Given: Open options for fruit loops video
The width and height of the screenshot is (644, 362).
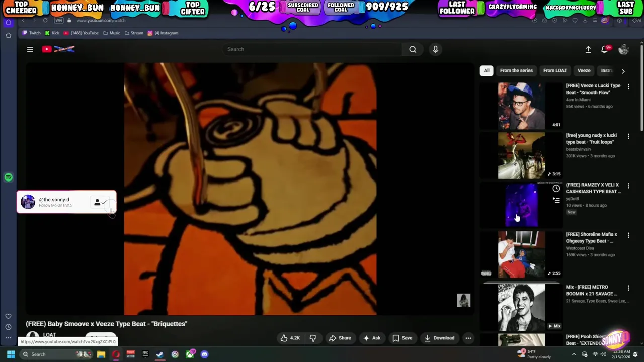Looking at the screenshot, I should click(x=628, y=136).
